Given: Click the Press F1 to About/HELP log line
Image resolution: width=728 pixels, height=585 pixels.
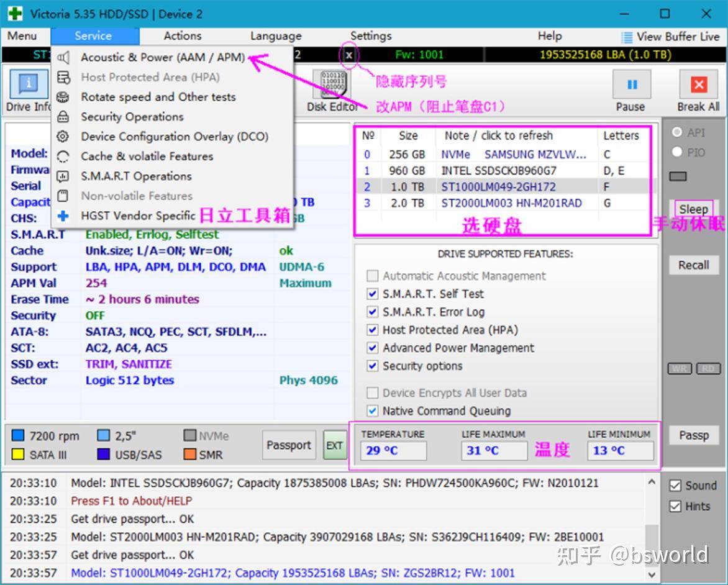Looking at the screenshot, I should coord(132,501).
